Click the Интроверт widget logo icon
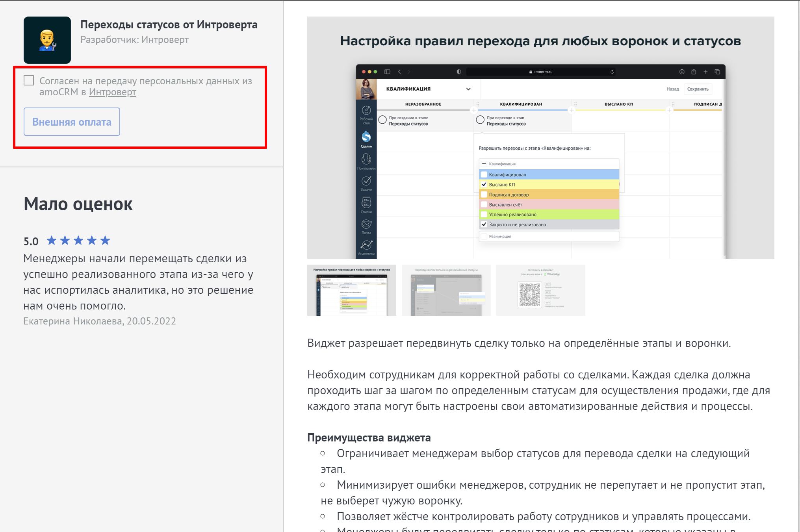 click(47, 40)
